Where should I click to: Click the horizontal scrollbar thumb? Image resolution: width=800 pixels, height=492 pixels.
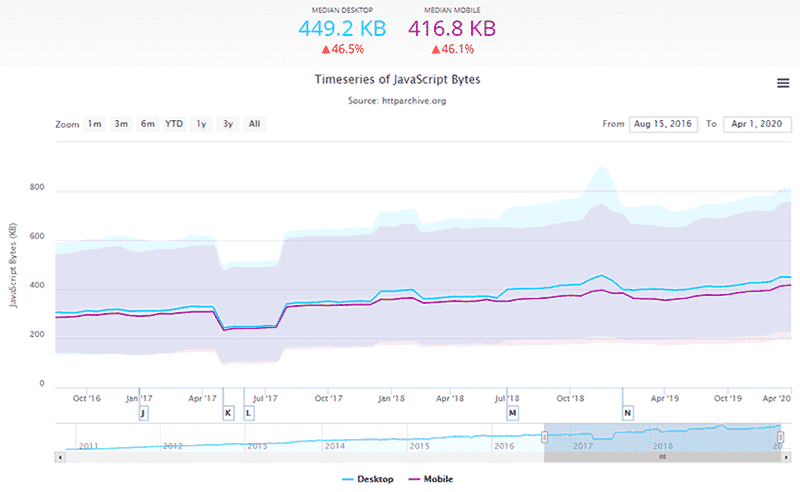coord(662,456)
